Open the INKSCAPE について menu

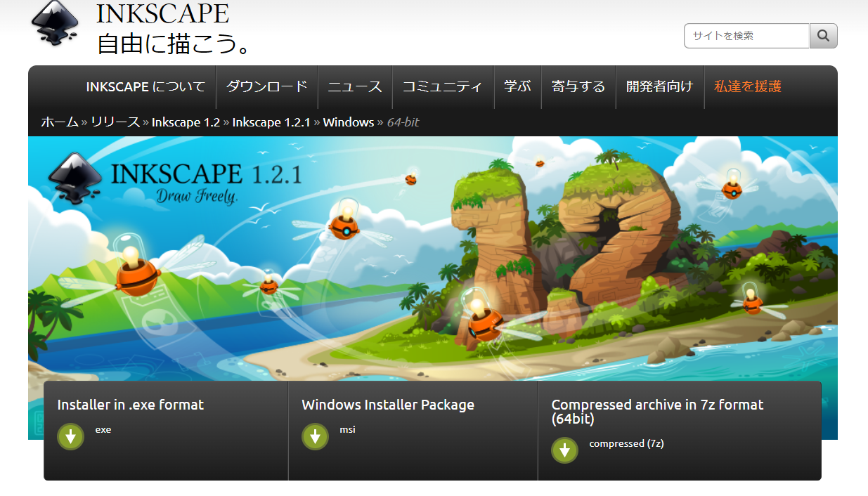145,87
